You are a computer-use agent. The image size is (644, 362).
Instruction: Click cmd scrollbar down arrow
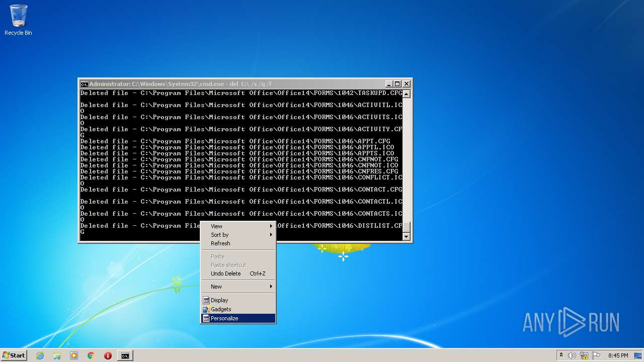(x=406, y=236)
